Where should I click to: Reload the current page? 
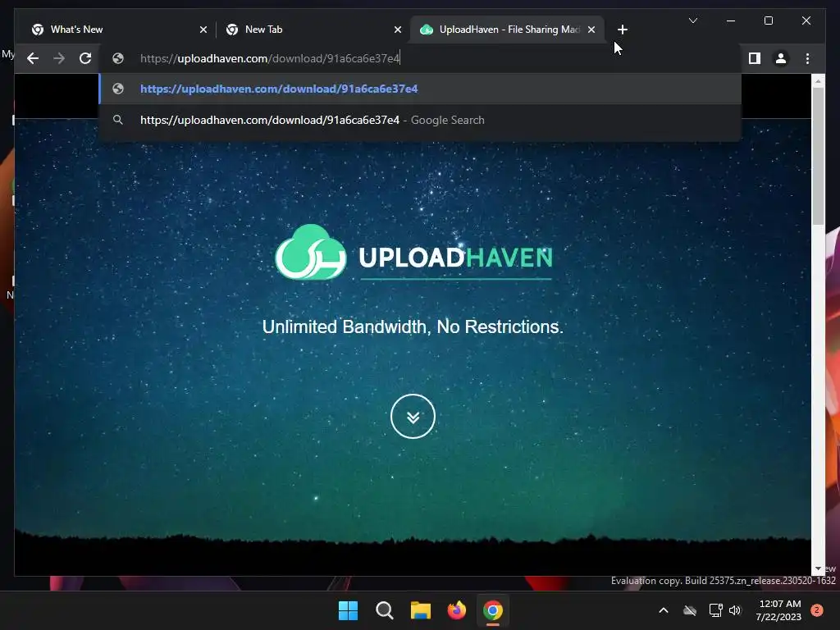pos(85,58)
